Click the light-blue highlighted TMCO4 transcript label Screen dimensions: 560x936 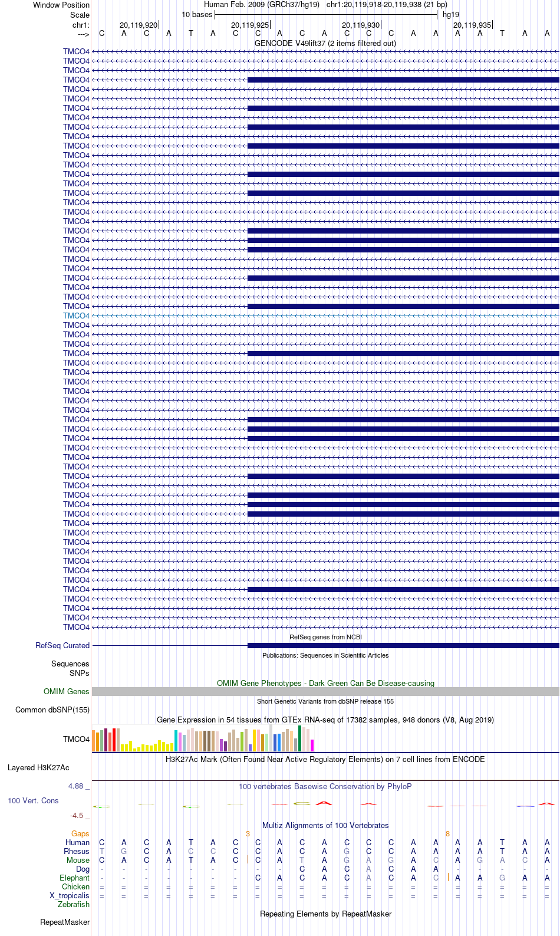click(x=76, y=316)
